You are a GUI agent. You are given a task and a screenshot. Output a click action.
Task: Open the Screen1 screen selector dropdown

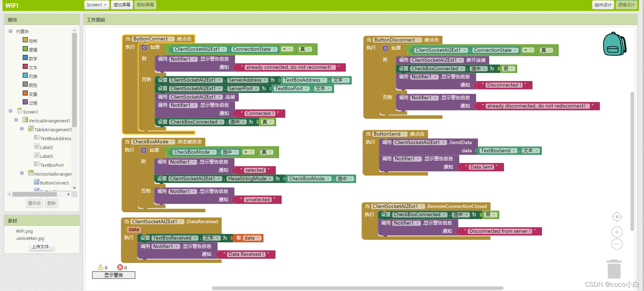(97, 5)
